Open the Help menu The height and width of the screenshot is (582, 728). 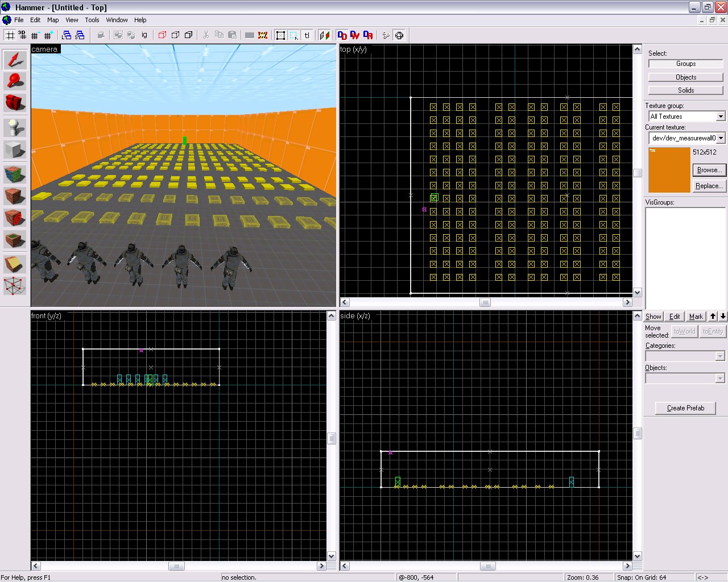click(x=140, y=20)
